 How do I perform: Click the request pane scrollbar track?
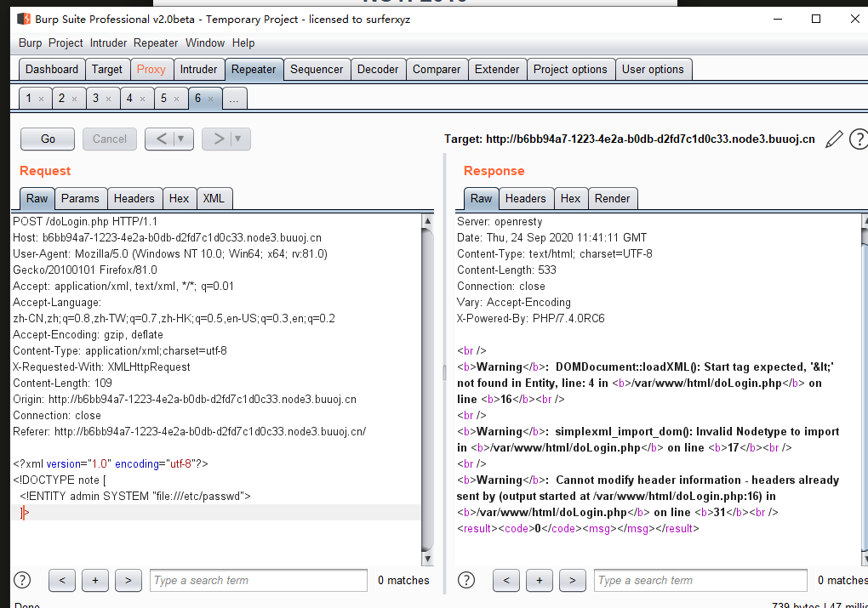427,389
